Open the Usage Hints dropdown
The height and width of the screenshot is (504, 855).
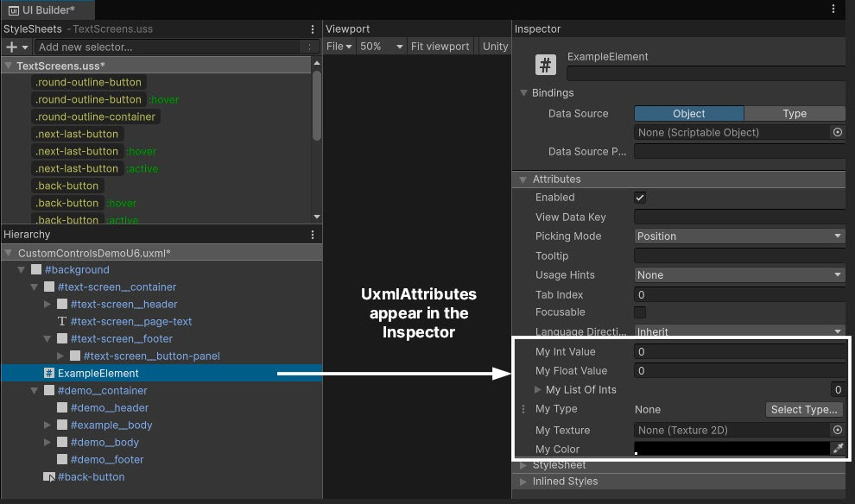tap(739, 275)
